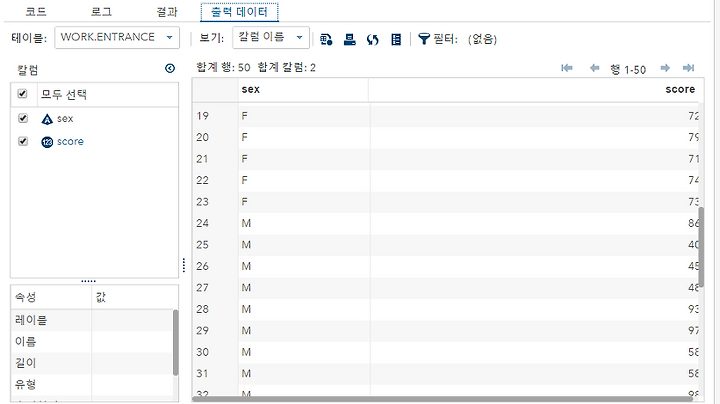Refresh the table with the reload icon
Screen dimensions: 720x404
[x=372, y=40]
